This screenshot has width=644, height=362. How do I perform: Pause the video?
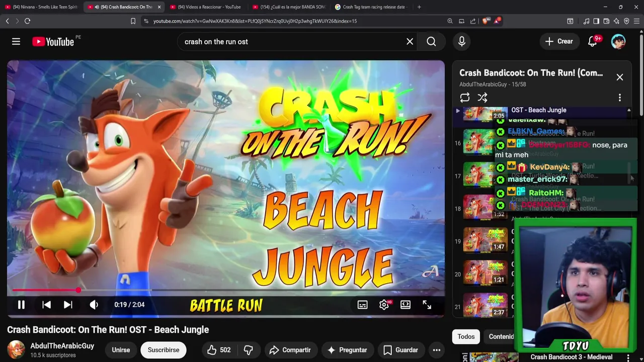coord(21,305)
